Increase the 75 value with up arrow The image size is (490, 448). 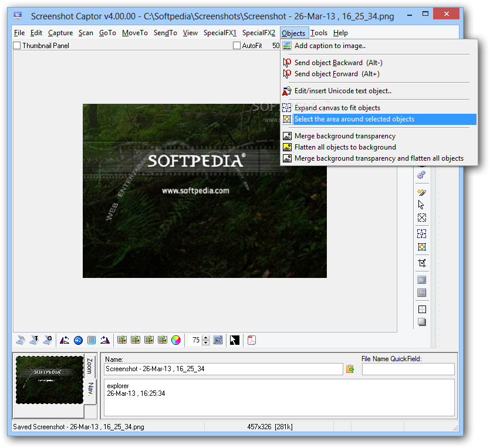[x=205, y=338]
